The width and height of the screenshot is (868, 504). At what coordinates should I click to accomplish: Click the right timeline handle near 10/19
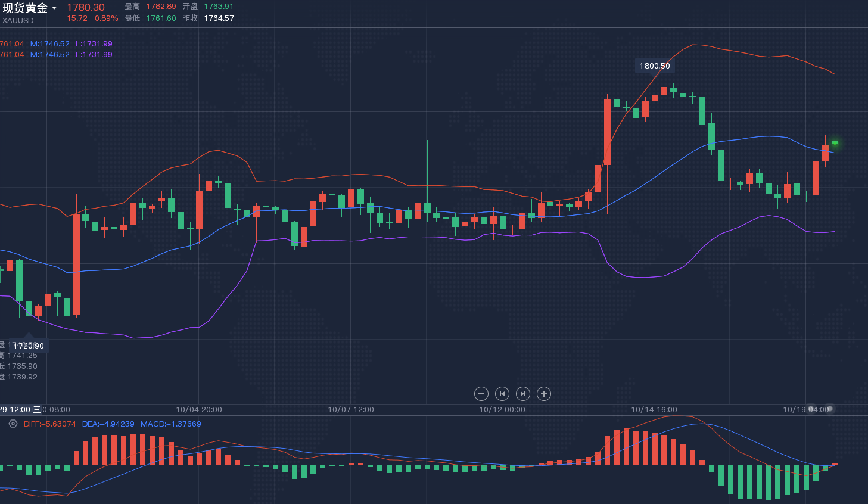tap(830, 409)
